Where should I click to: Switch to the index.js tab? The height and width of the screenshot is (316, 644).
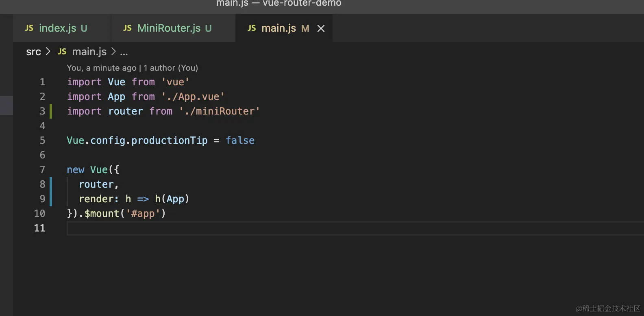click(x=57, y=28)
